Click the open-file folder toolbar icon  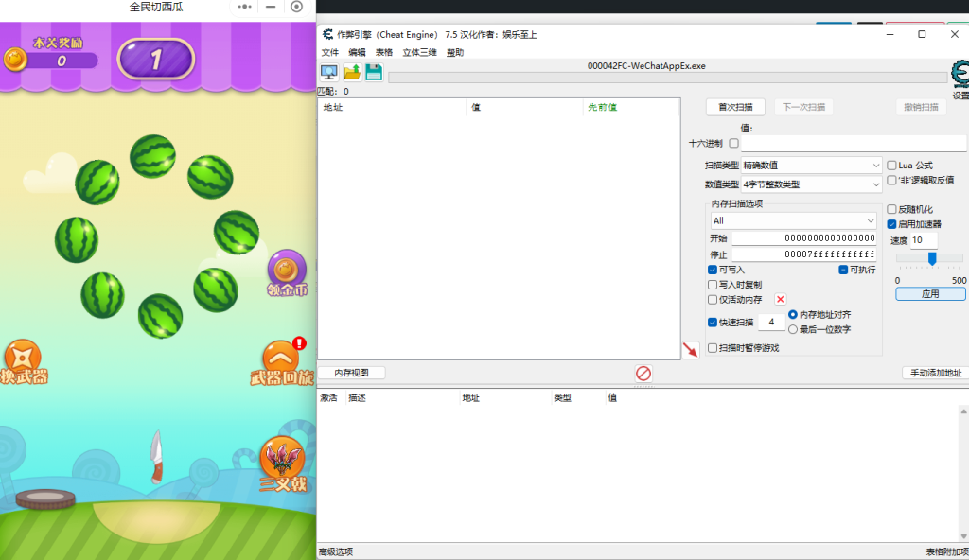click(352, 72)
